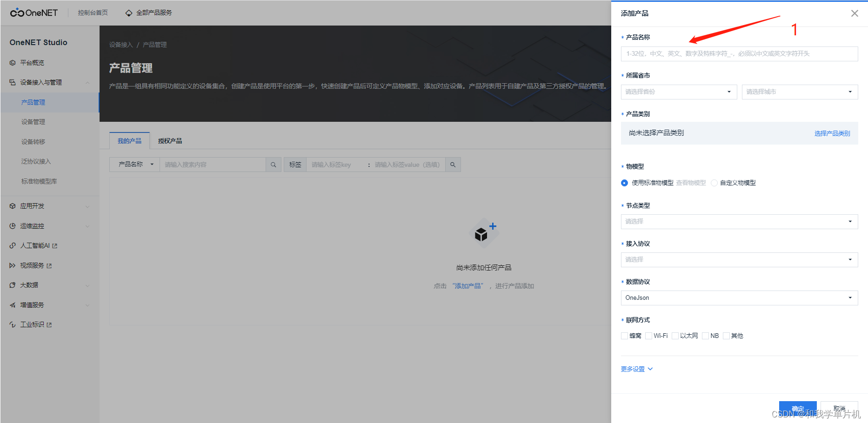This screenshot has height=423, width=868.
Task: Open the 节点类型 dropdown
Action: tap(739, 222)
